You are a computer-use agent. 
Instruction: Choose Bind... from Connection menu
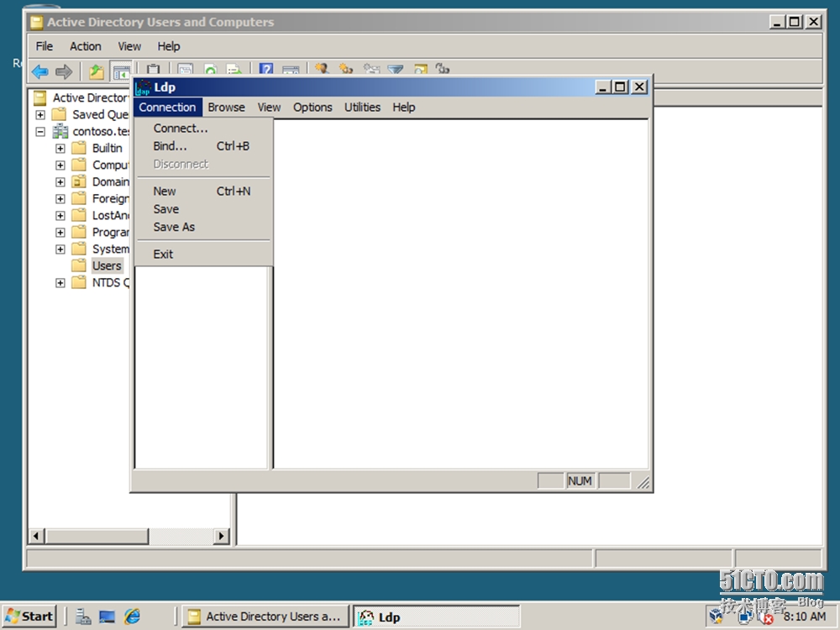[203, 146]
